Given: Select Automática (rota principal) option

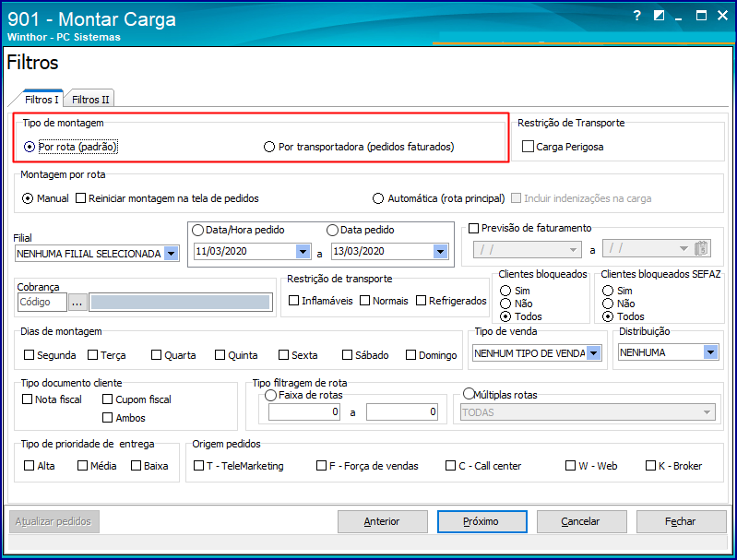Looking at the screenshot, I should pos(378,198).
